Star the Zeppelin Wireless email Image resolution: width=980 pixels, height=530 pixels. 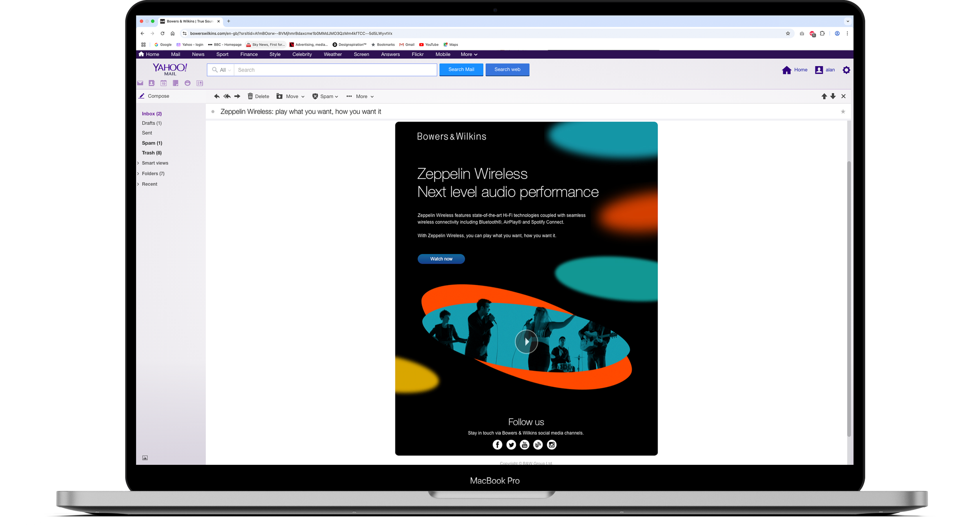tap(843, 112)
